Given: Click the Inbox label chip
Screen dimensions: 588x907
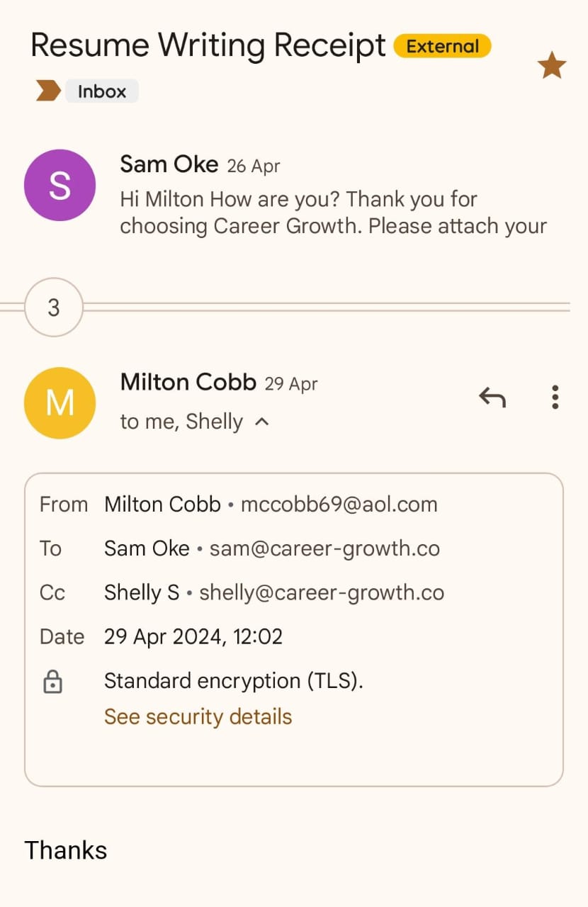Looking at the screenshot, I should [x=101, y=91].
